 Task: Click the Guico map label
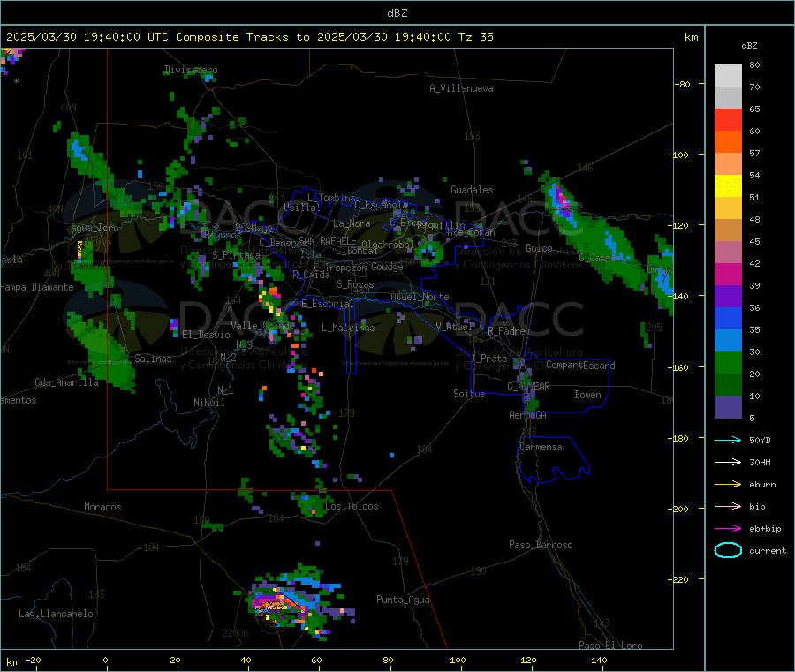coord(539,248)
